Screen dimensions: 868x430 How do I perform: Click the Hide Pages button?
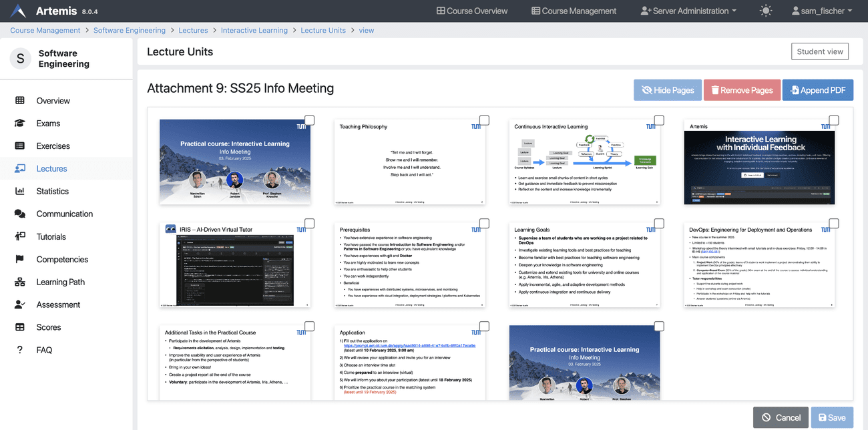pyautogui.click(x=668, y=90)
